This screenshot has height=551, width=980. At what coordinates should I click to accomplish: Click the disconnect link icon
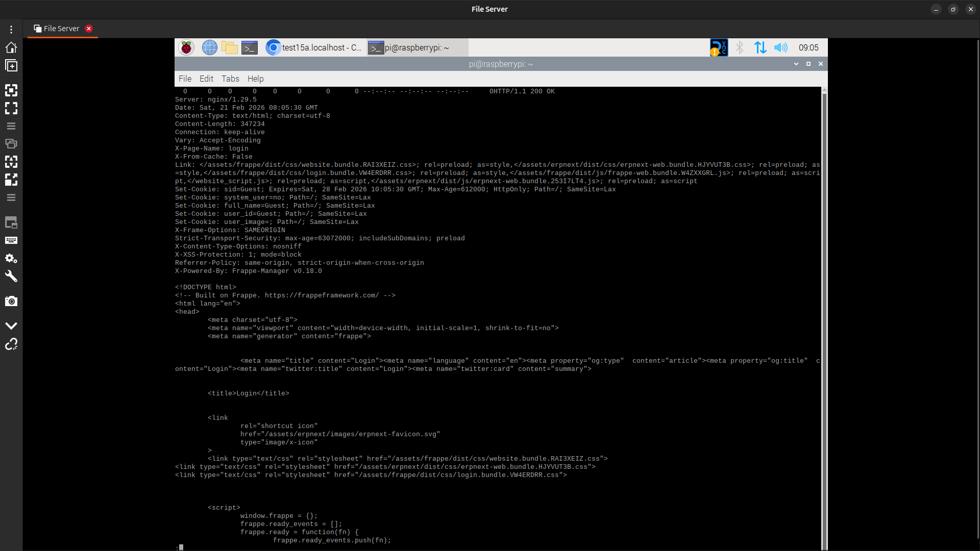click(11, 344)
